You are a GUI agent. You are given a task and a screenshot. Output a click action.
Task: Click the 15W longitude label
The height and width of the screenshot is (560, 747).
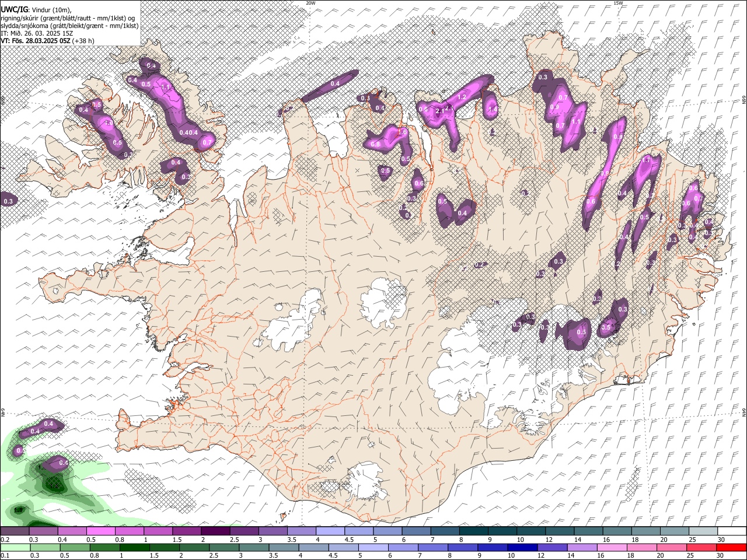pos(618,3)
